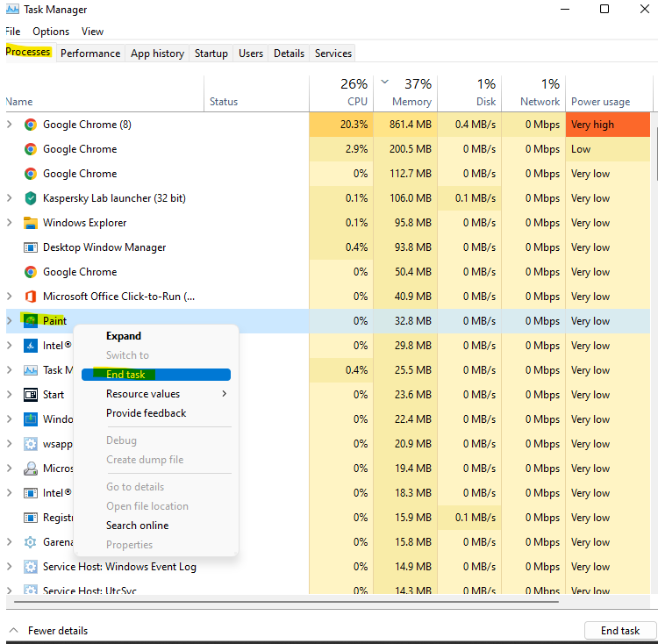The width and height of the screenshot is (658, 644).
Task: Maximize the Task Manager window
Action: (604, 9)
